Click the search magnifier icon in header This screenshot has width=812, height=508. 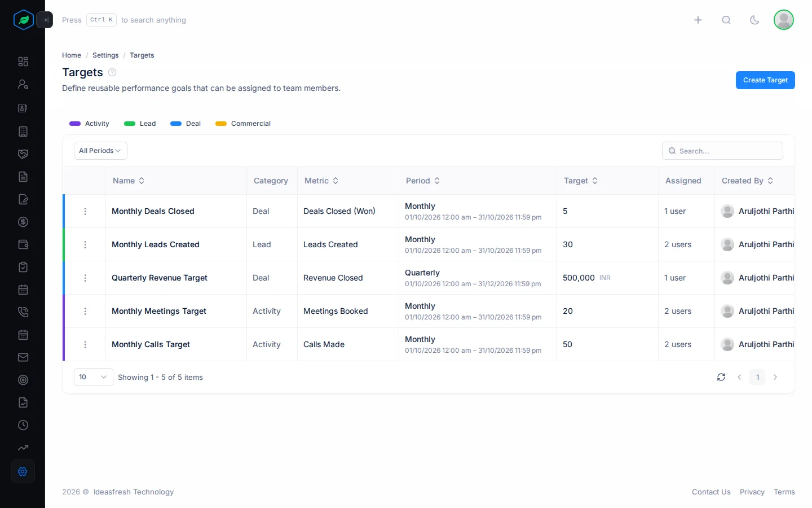[x=726, y=20]
